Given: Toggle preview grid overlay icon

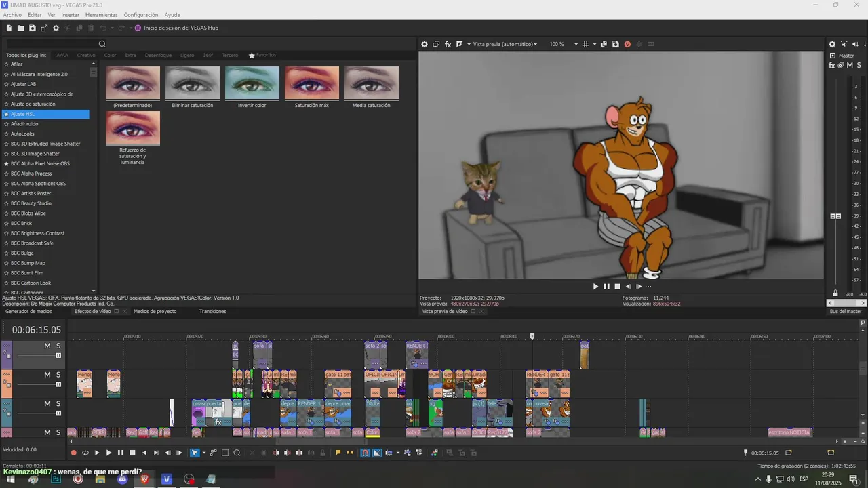Looking at the screenshot, I should coord(585,44).
